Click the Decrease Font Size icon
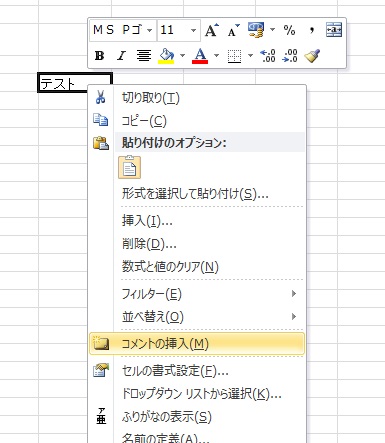 click(233, 30)
